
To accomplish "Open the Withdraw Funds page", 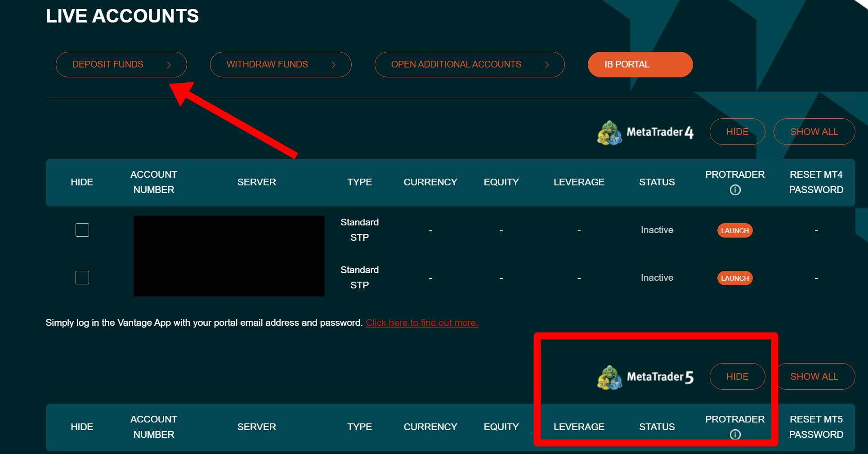I will click(x=281, y=64).
